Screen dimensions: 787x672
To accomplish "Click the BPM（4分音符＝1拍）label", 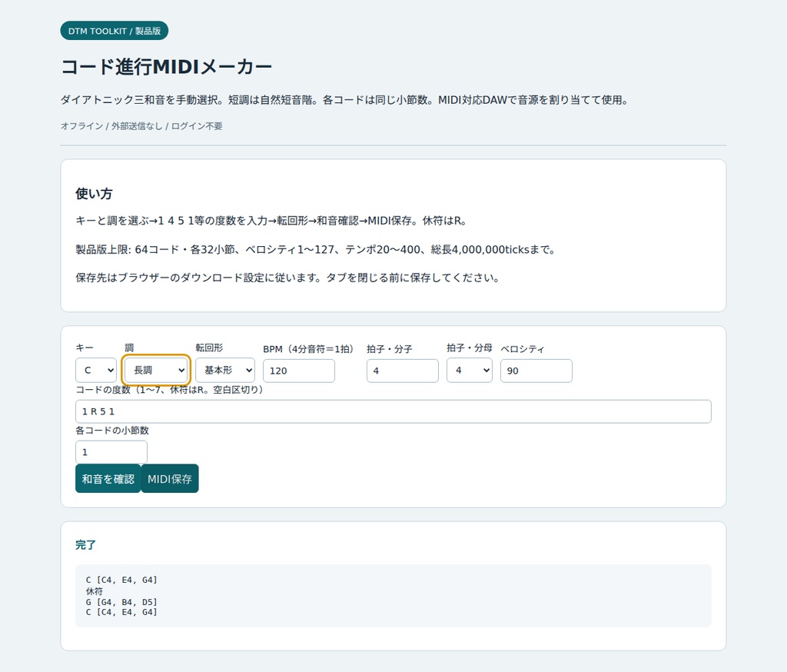I will (x=308, y=349).
